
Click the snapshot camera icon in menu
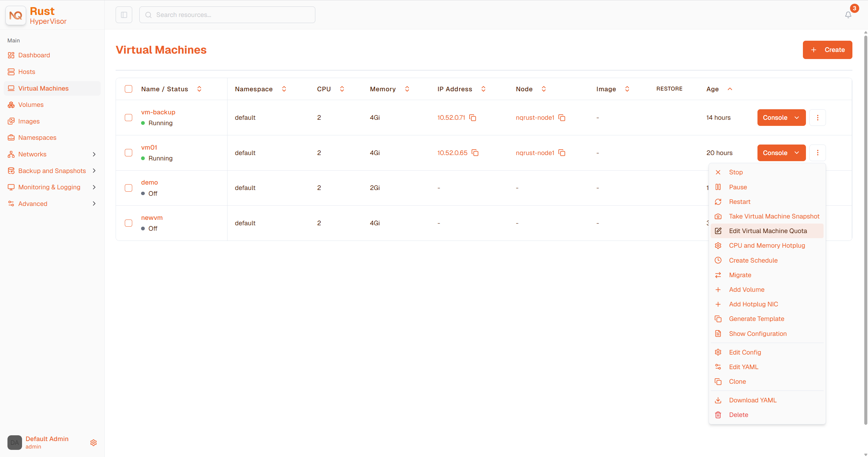click(718, 216)
